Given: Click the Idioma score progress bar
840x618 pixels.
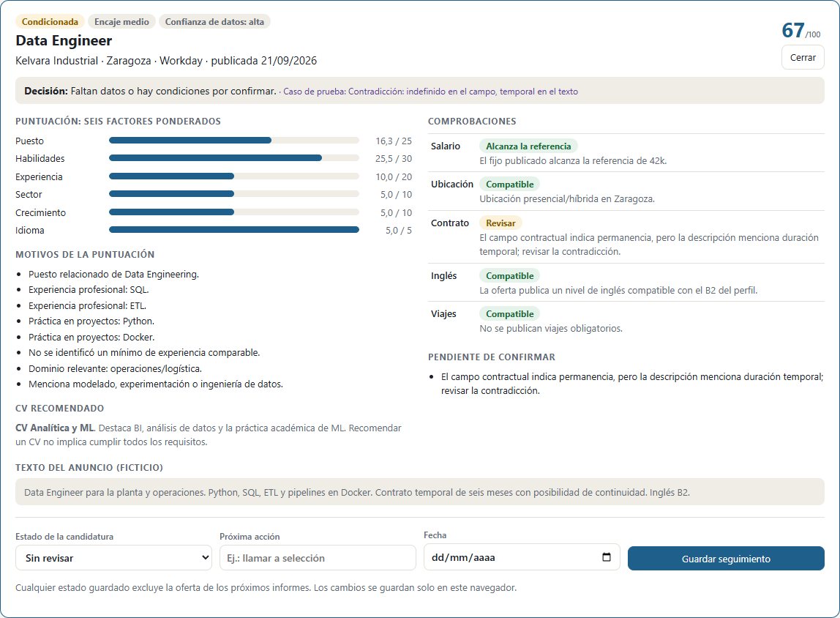Looking at the screenshot, I should (234, 230).
